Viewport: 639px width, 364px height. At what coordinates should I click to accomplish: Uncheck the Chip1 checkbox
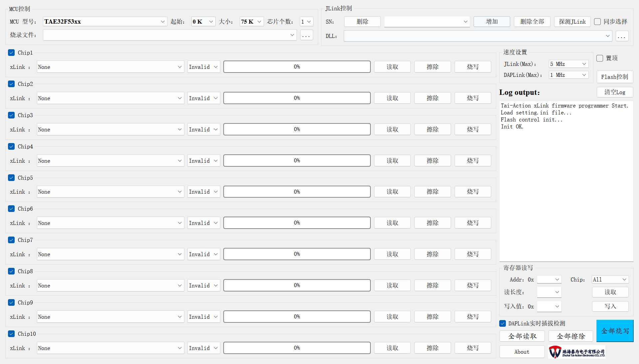pos(11,53)
